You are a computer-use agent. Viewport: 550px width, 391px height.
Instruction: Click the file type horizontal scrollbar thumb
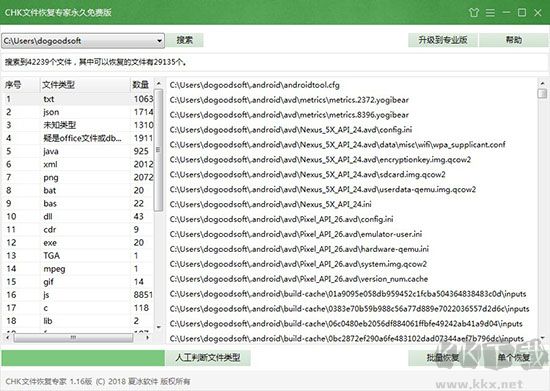pyautogui.click(x=73, y=338)
